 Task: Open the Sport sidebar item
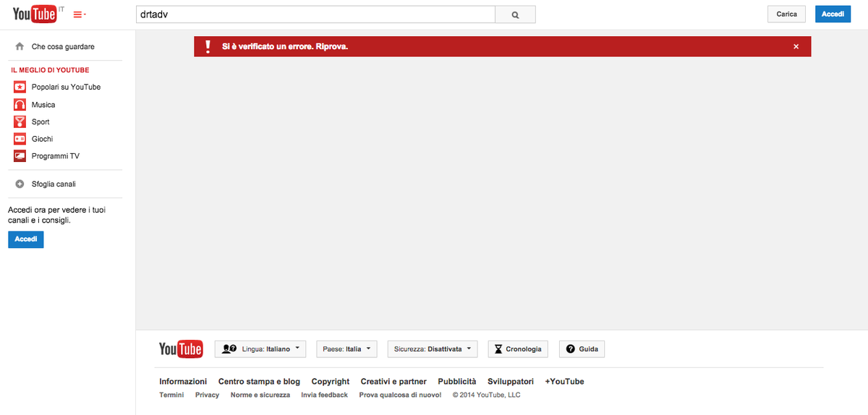(x=41, y=122)
